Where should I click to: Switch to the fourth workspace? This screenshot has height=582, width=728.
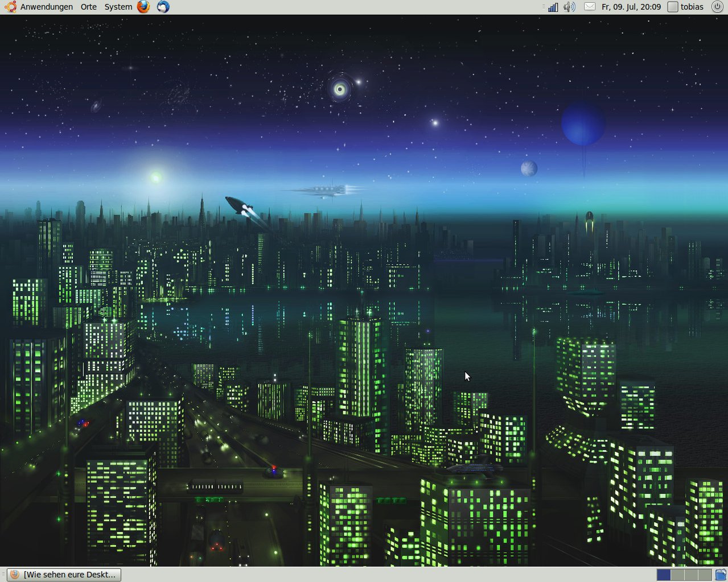coord(705,575)
